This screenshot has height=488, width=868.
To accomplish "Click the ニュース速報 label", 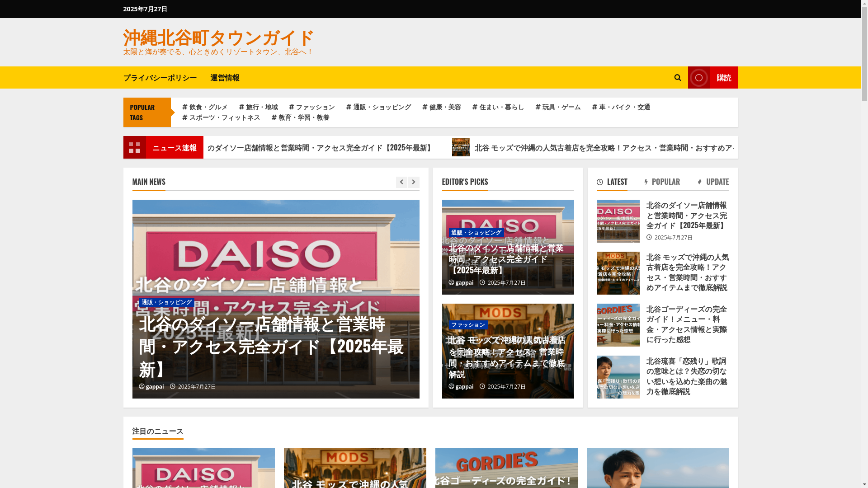I will pos(175,148).
